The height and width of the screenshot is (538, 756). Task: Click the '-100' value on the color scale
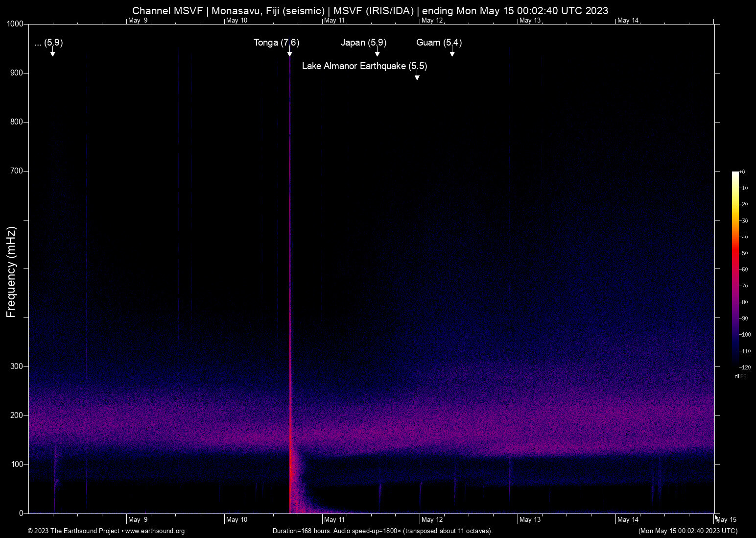[745, 335]
